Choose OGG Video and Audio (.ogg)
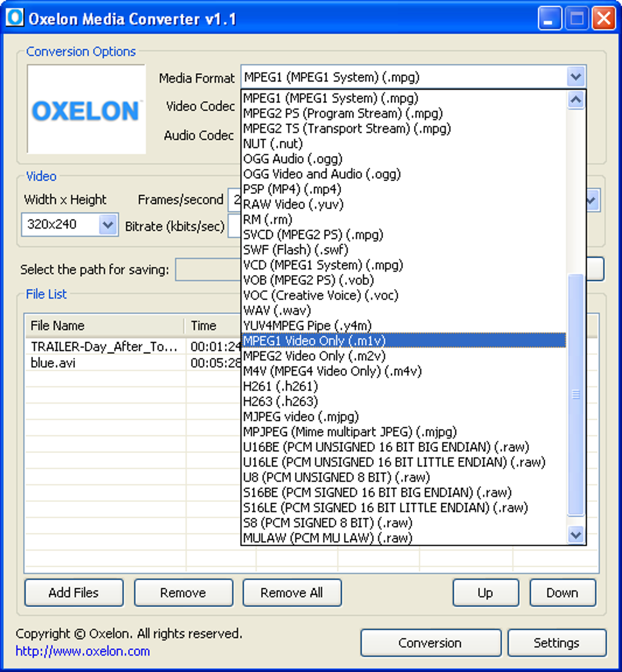 (404, 174)
